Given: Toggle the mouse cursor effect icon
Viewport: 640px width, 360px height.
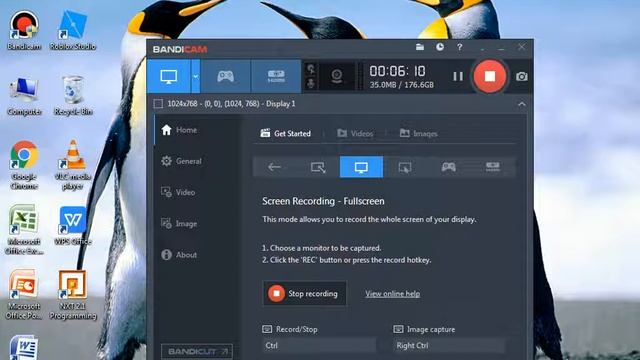Looking at the screenshot, I should 311,69.
